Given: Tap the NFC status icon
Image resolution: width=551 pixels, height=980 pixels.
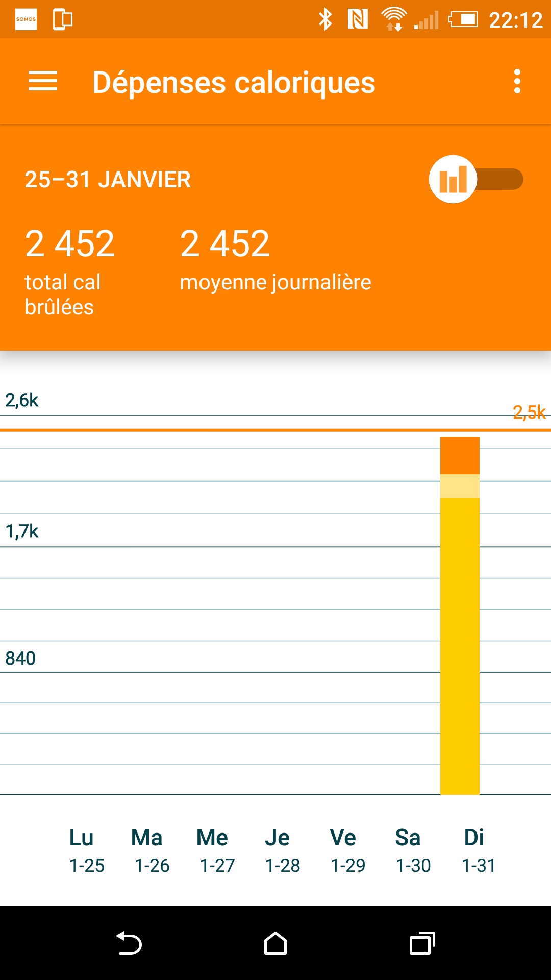Looking at the screenshot, I should [358, 19].
